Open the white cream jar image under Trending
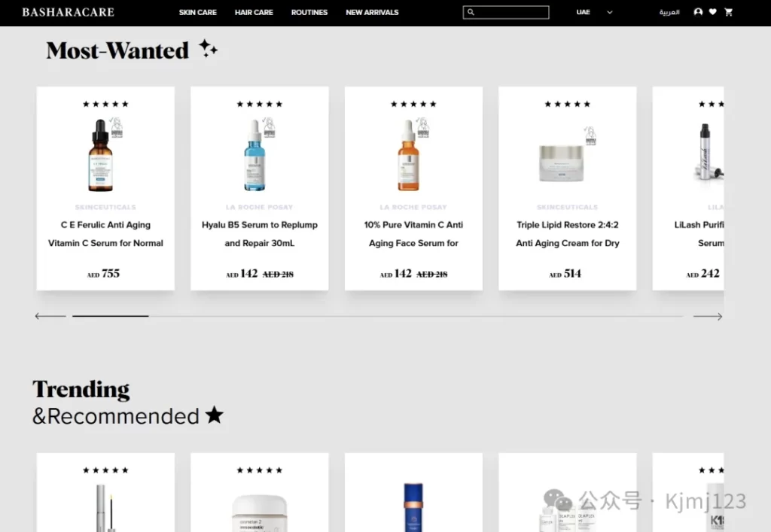Viewport: 771px width, 532px height. (260, 513)
